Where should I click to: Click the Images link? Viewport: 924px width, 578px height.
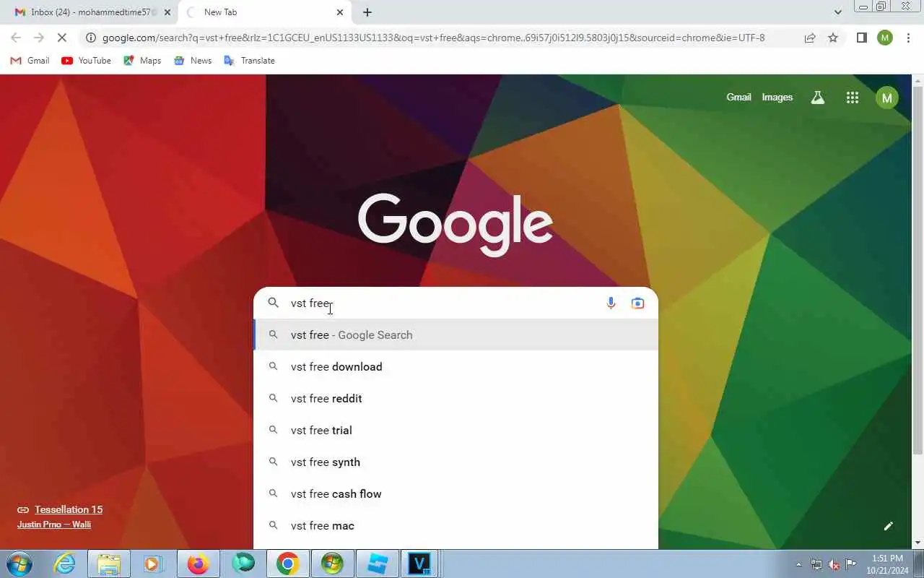pos(777,97)
